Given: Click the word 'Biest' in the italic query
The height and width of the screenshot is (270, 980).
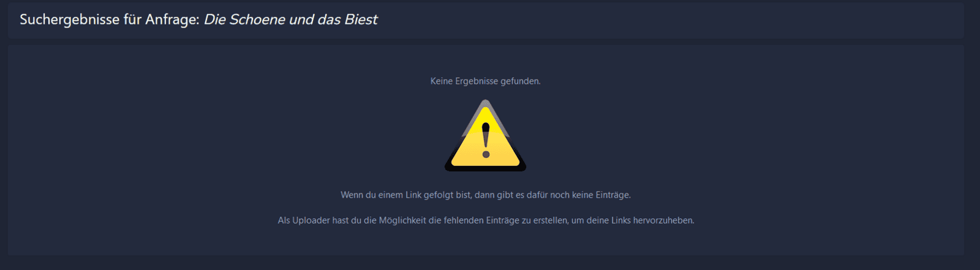Looking at the screenshot, I should coord(361,20).
